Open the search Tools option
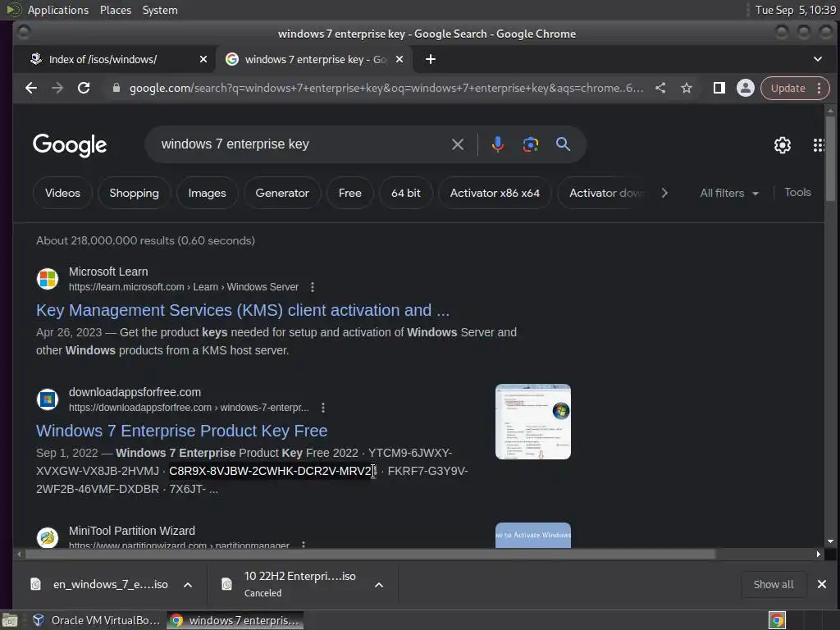The width and height of the screenshot is (840, 630). pos(797,192)
